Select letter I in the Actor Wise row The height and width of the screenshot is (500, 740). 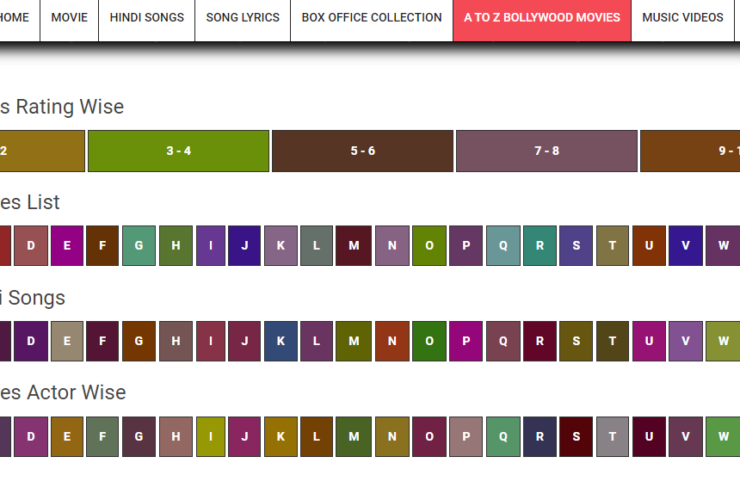tap(211, 437)
